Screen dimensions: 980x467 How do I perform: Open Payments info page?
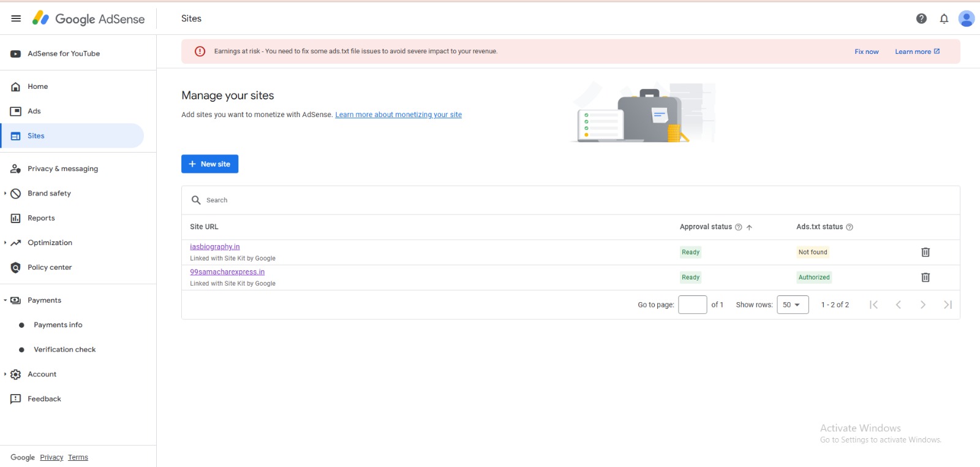[x=58, y=325]
